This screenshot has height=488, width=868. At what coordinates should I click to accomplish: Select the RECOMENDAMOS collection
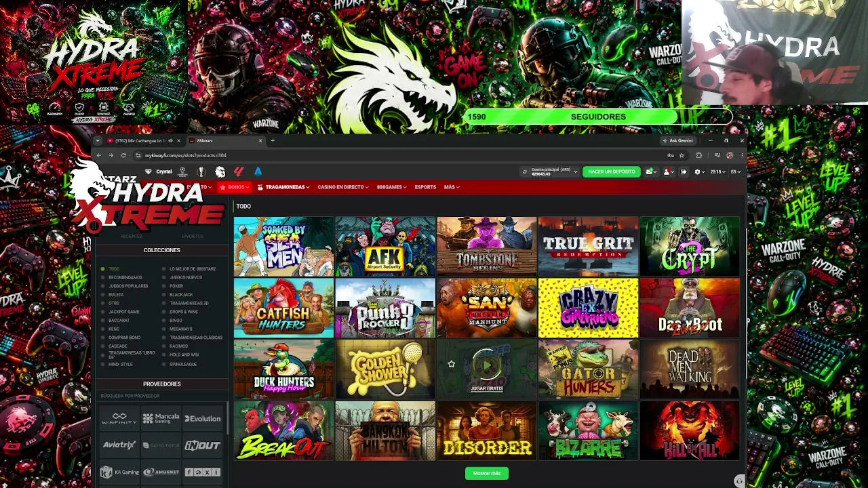click(x=125, y=278)
